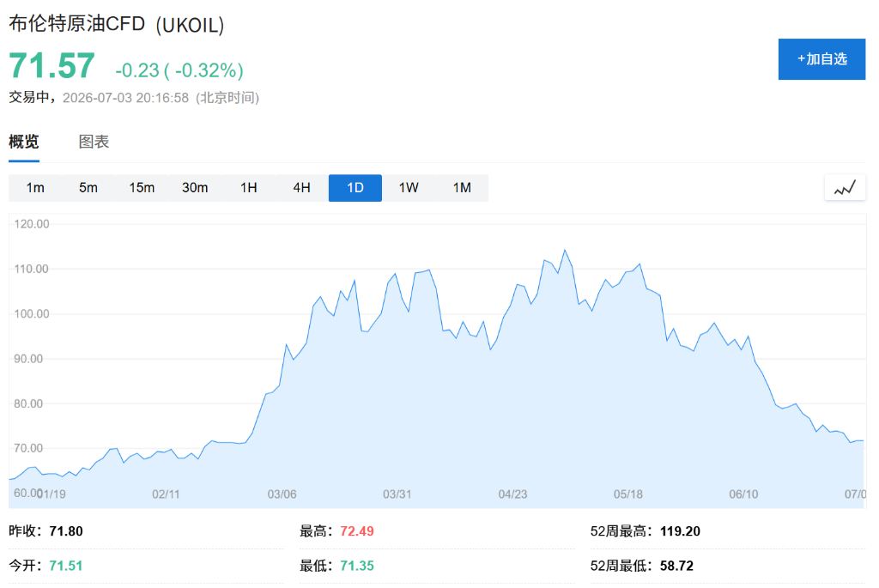This screenshot has height=588, width=879.
Task: Switch chart to 4H interval
Action: coord(301,188)
